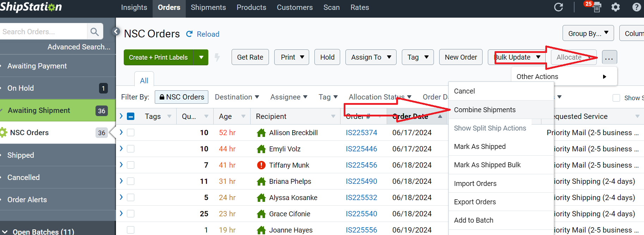Go to the Shipments tab
Image resolution: width=644 pixels, height=235 pixels.
pyautogui.click(x=208, y=7)
